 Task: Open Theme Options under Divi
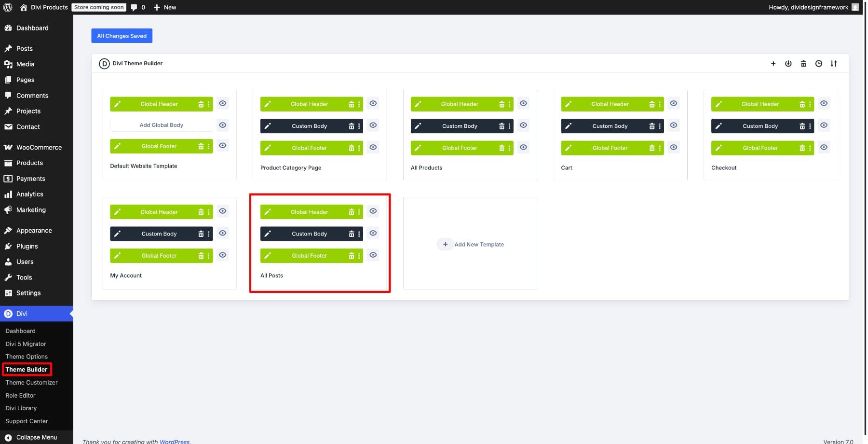pos(27,357)
